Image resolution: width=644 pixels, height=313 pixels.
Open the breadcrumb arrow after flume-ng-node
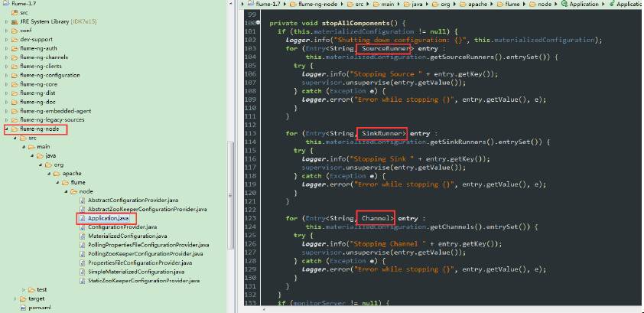(342, 4)
